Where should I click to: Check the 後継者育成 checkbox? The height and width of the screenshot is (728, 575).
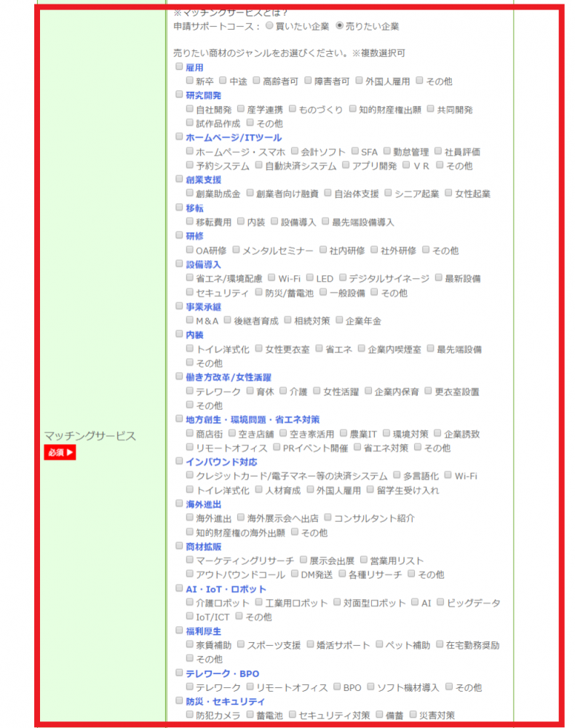pos(227,320)
